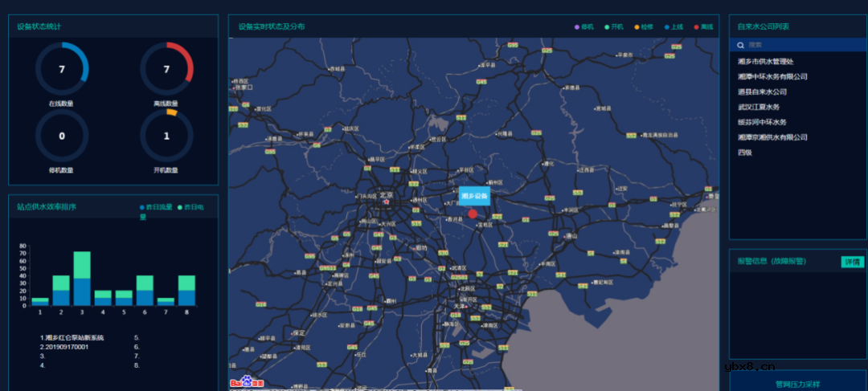Viewport: 868px width, 391px height.
Task: Click the 湘乡设备 map label popup
Action: click(x=474, y=196)
